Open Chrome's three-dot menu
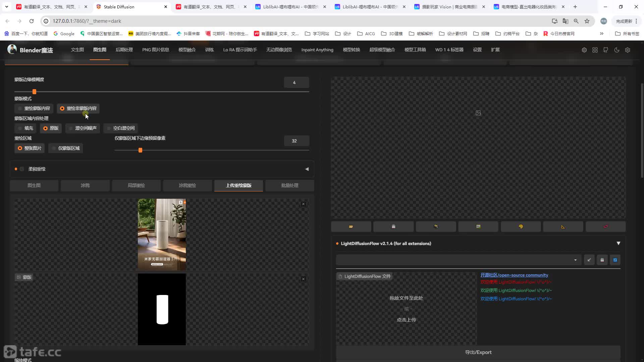644x362 pixels. (x=636, y=21)
